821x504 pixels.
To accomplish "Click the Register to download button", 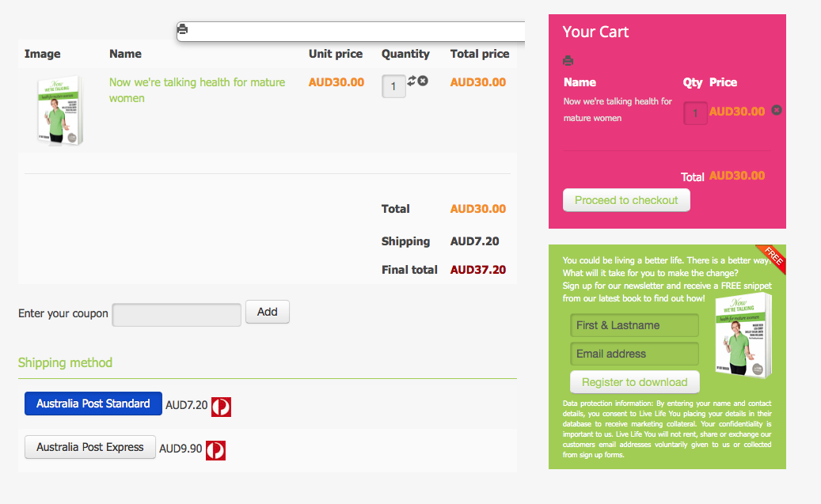I will [634, 382].
